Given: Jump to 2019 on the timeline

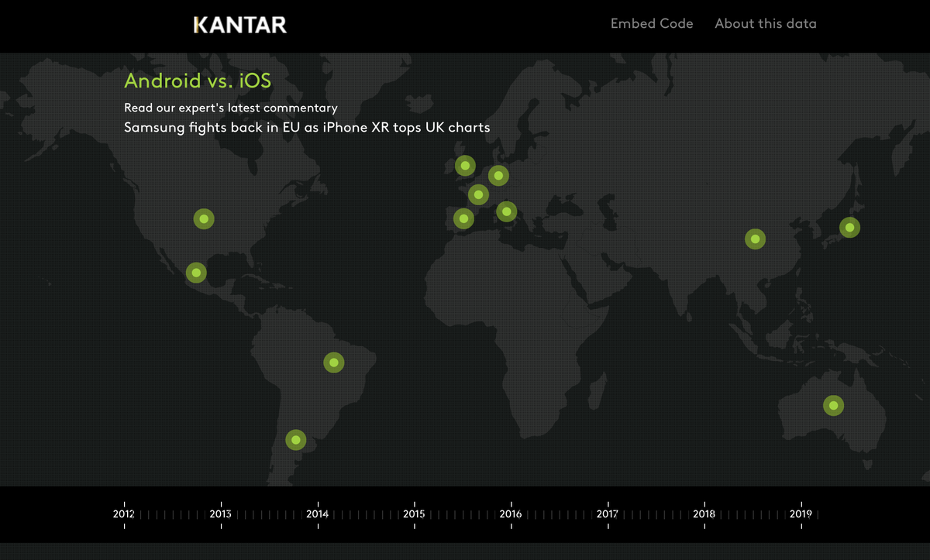Looking at the screenshot, I should 801,514.
